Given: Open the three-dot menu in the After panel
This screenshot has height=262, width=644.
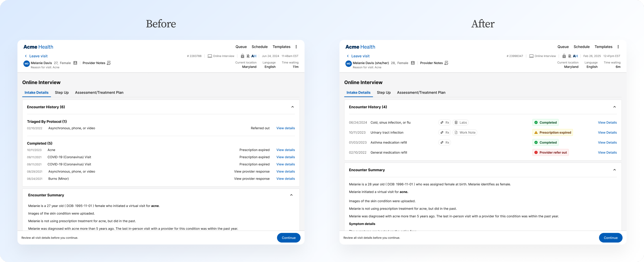Looking at the screenshot, I should (618, 47).
